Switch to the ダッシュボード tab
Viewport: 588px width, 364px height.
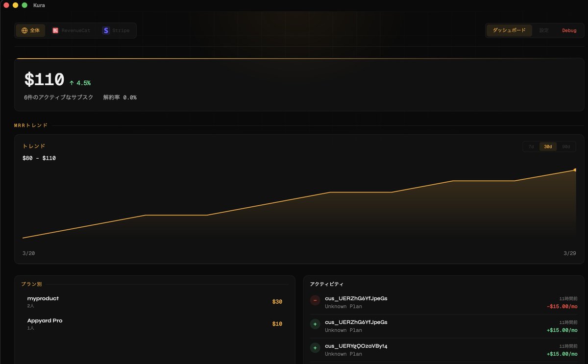[509, 30]
